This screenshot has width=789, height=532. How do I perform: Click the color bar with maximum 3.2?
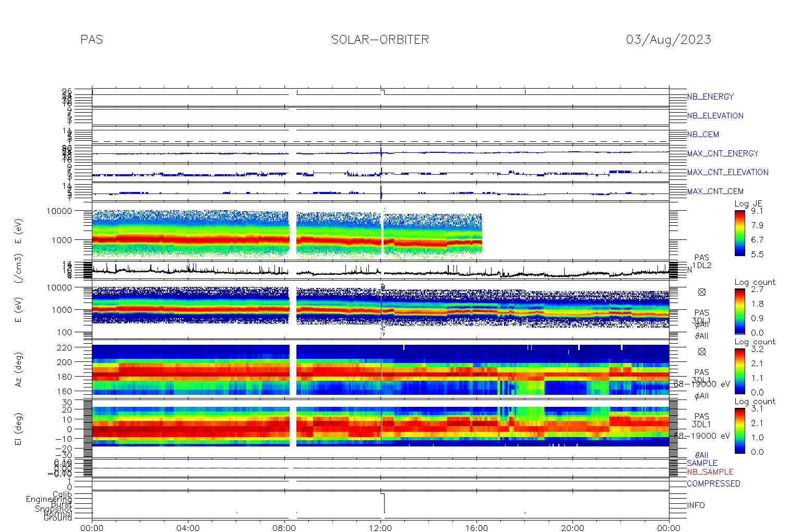[739, 371]
